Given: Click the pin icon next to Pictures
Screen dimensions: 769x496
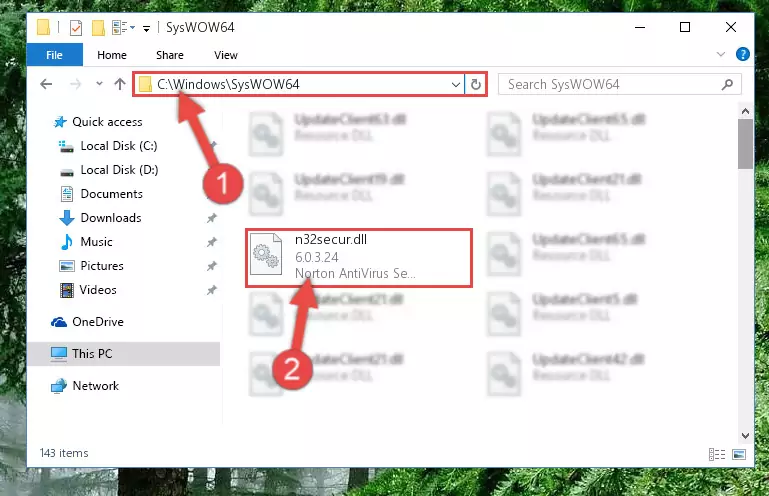Looking at the screenshot, I should point(211,266).
